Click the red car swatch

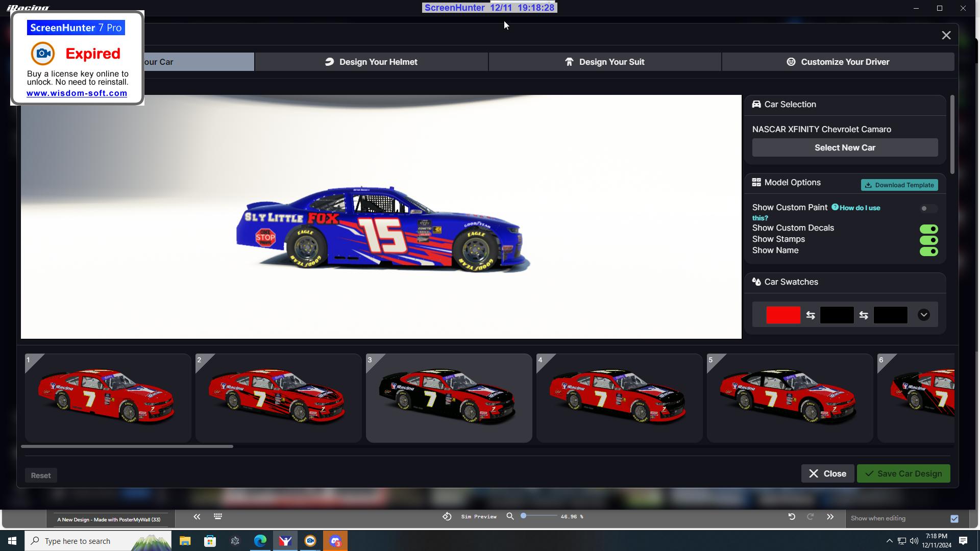tap(783, 315)
